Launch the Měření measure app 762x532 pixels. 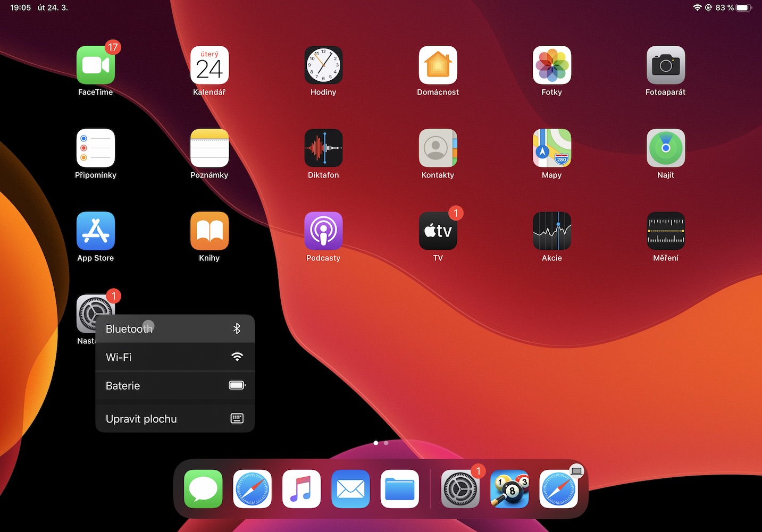(x=666, y=231)
